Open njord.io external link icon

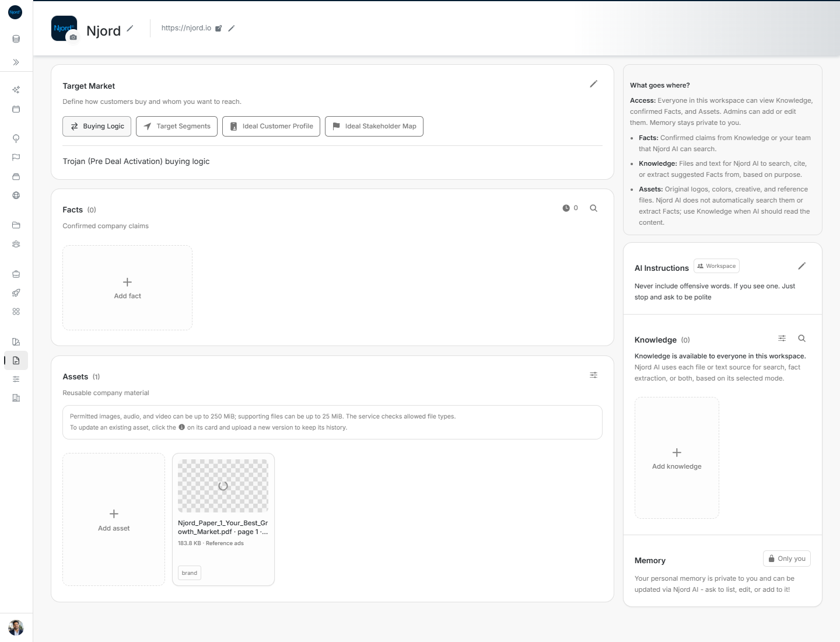[x=218, y=28]
